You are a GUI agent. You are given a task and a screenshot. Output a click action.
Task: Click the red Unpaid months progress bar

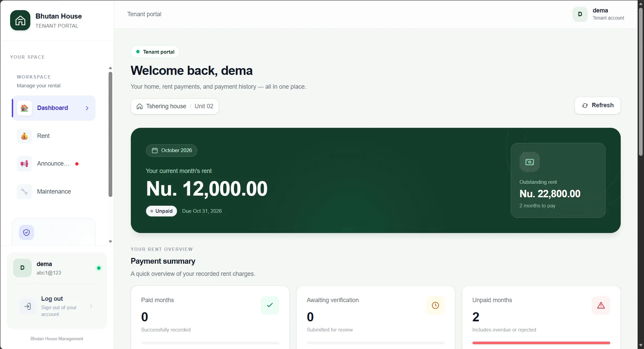pos(541,343)
